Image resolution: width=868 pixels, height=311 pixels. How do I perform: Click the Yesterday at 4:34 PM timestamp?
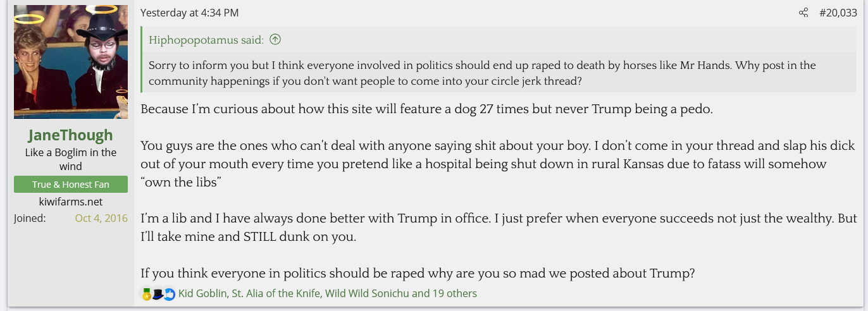pyautogui.click(x=189, y=13)
